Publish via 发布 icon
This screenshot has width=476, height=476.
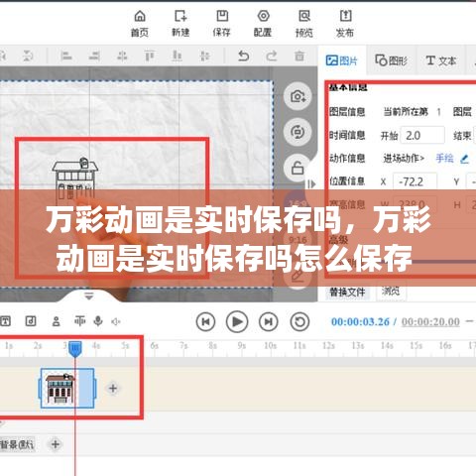point(345,23)
